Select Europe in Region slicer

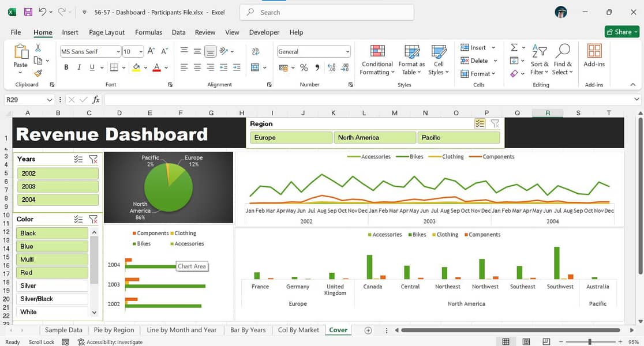pyautogui.click(x=291, y=137)
